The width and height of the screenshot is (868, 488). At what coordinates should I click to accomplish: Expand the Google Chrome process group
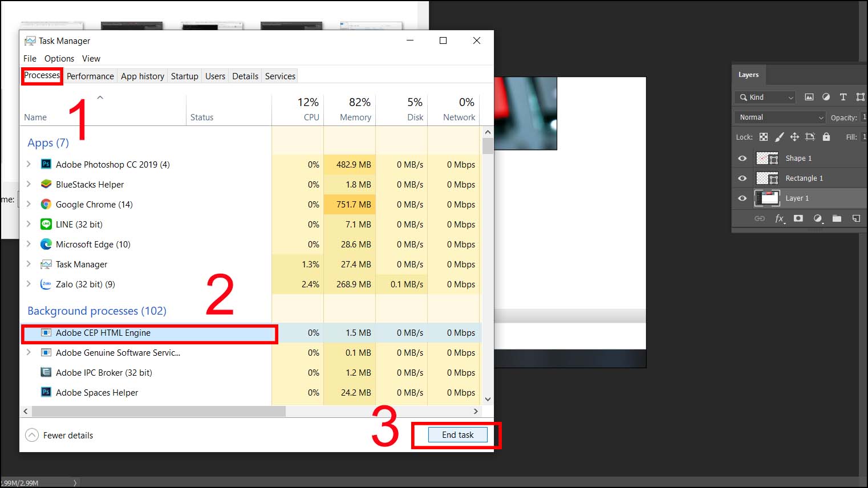click(x=29, y=204)
